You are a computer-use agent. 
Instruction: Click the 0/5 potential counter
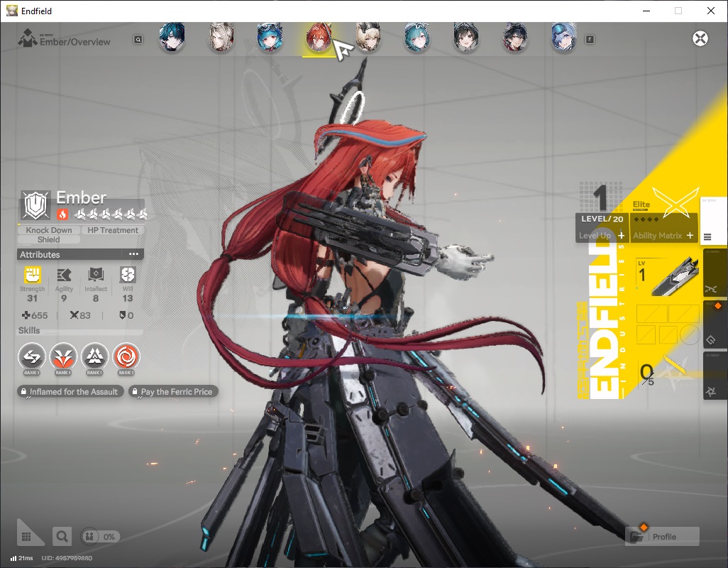[646, 374]
